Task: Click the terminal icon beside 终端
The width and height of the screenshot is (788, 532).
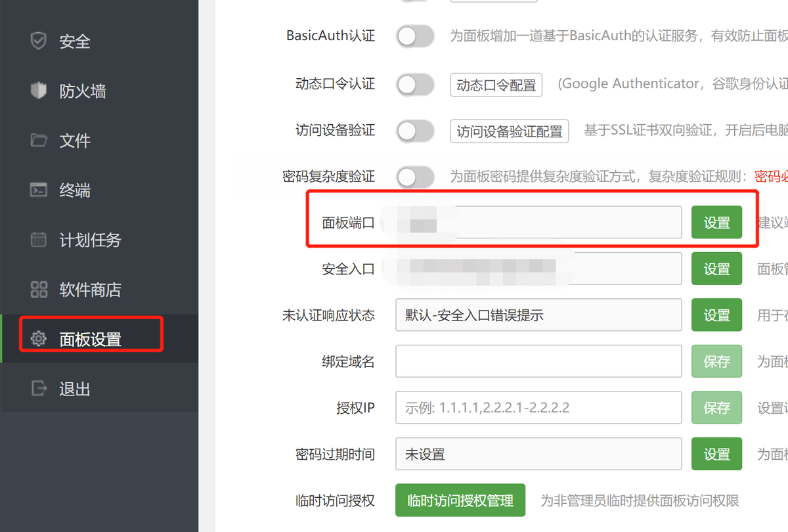Action: click(39, 190)
